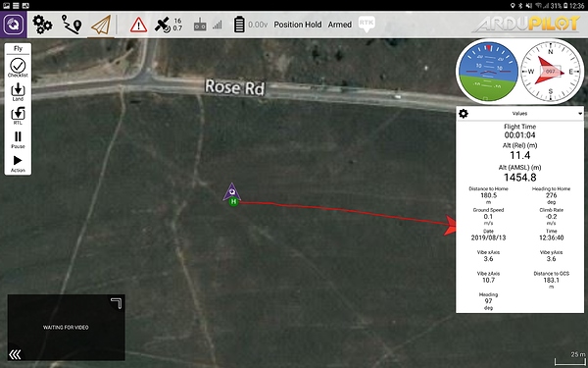Open the RC signal strength indicator
The image size is (588, 368).
pos(208,26)
